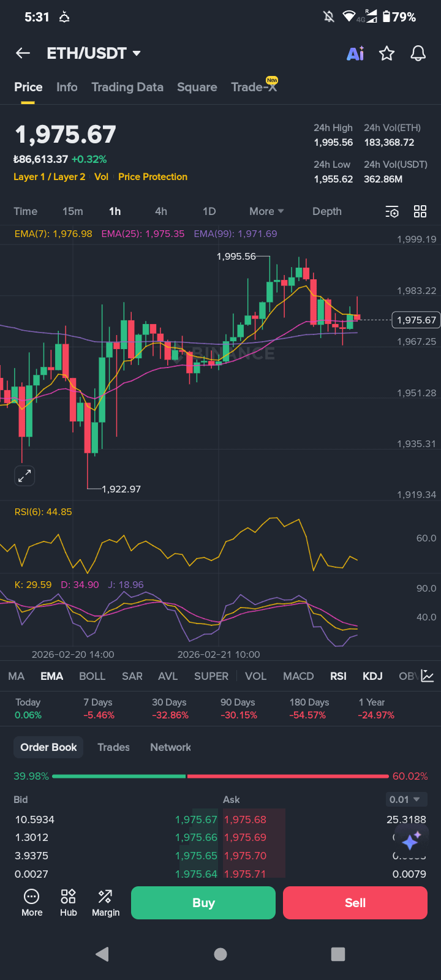Tap Android recent apps button
This screenshot has width=441, height=980.
[338, 954]
